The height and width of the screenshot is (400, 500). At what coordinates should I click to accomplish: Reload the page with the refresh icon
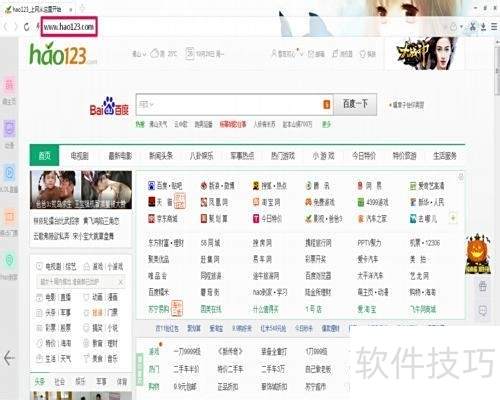tap(27, 27)
